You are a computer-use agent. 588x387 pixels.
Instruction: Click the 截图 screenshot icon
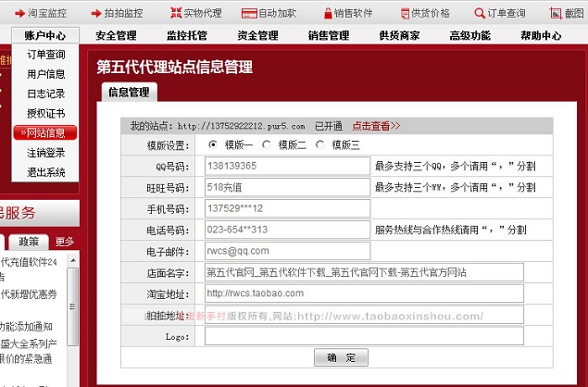pyautogui.click(x=555, y=13)
